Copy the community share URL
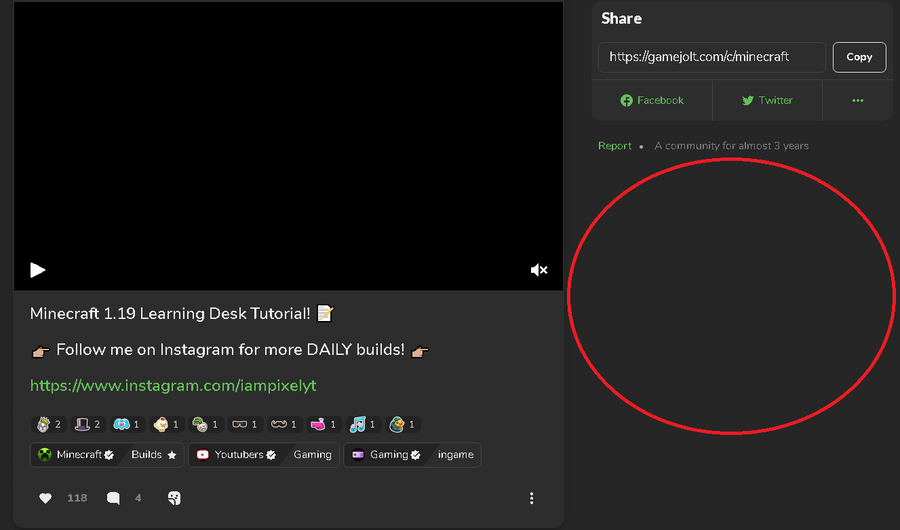 859,57
